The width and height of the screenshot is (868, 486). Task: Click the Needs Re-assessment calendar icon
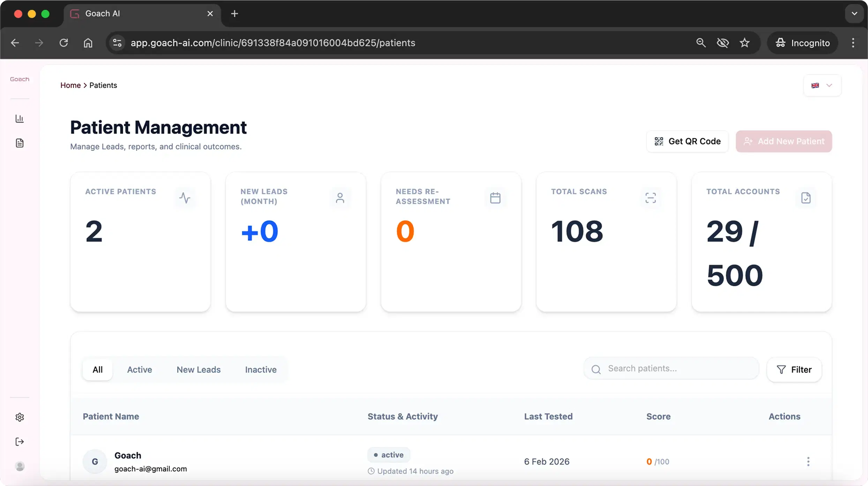(495, 198)
